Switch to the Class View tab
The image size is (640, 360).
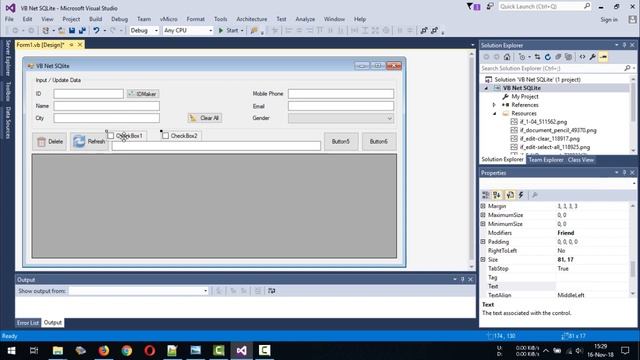[x=580, y=160]
